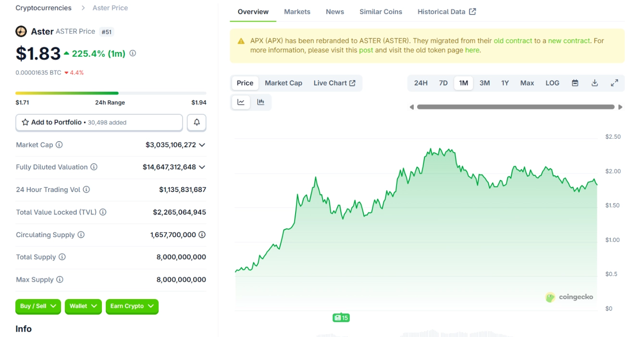
Task: Open the Earn Crypto dropdown
Action: tap(132, 306)
